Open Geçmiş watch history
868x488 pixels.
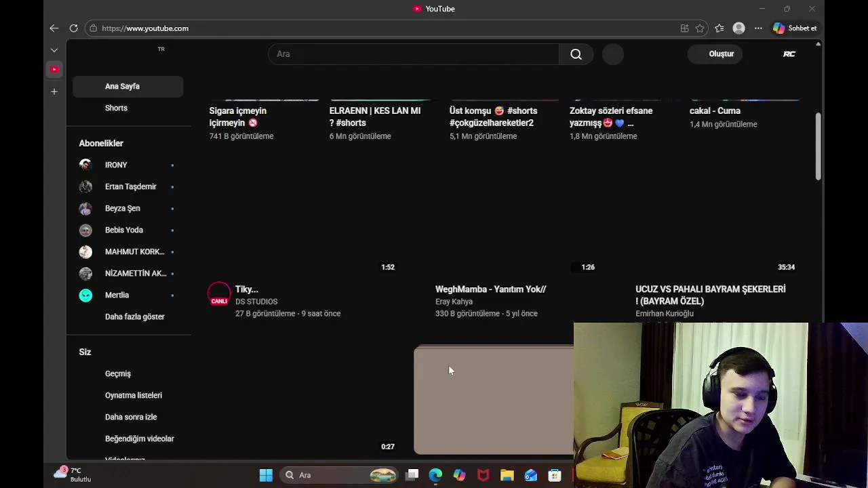pos(127,373)
